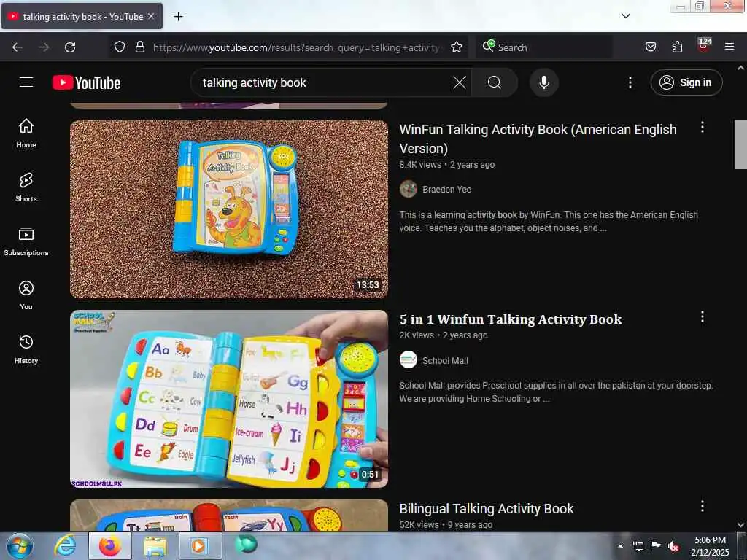Open School Mall channel name
This screenshot has height=560, width=747.
pyautogui.click(x=445, y=360)
